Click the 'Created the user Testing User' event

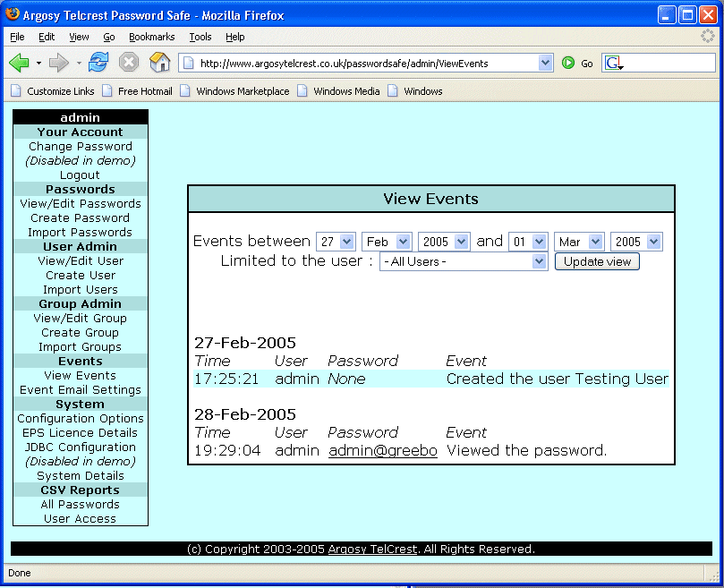pos(557,379)
